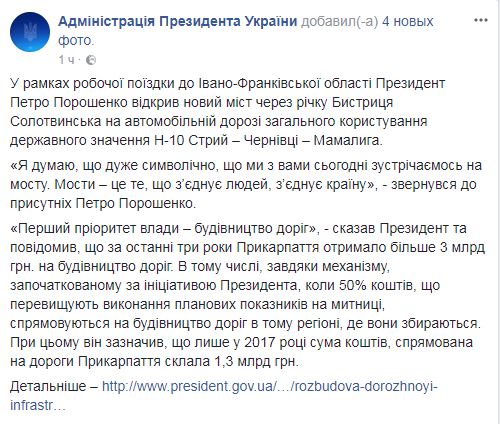The image size is (500, 424).
Task: Follow the www.president.gov.ua article link
Action: pyautogui.click(x=269, y=387)
